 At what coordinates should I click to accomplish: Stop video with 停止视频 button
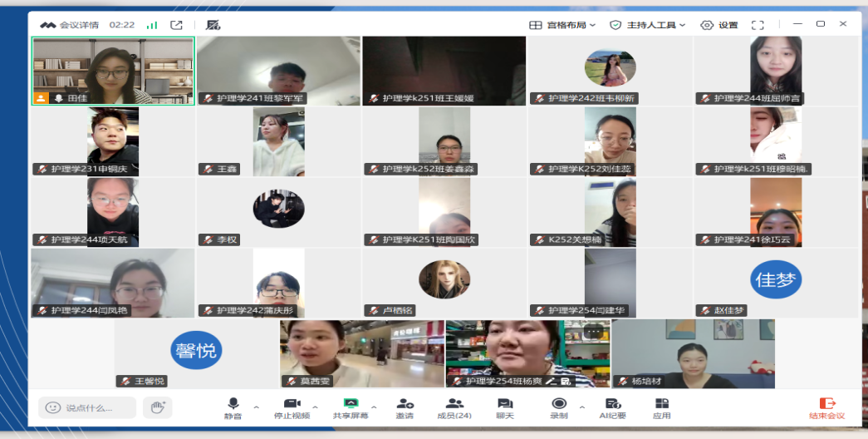point(291,407)
